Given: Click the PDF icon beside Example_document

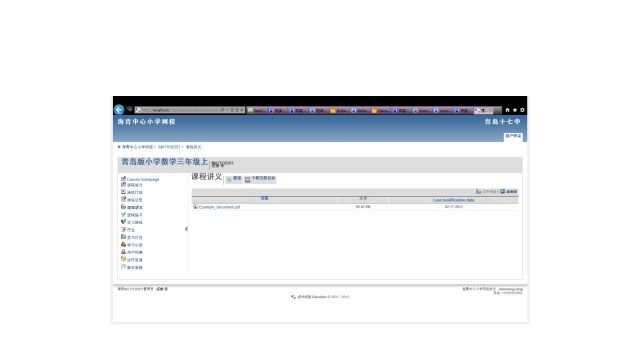Looking at the screenshot, I should coord(195,207).
